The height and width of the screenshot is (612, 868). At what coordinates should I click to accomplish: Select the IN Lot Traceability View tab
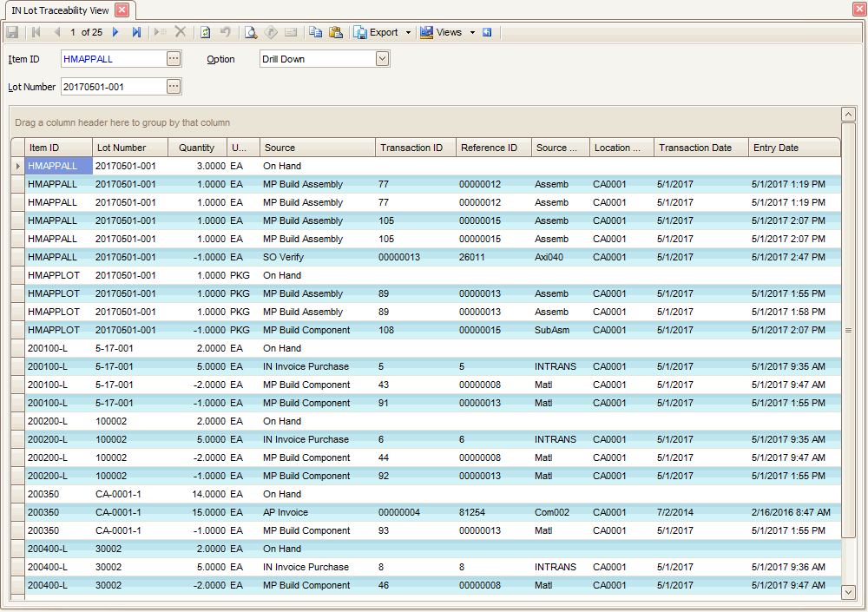click(x=60, y=10)
